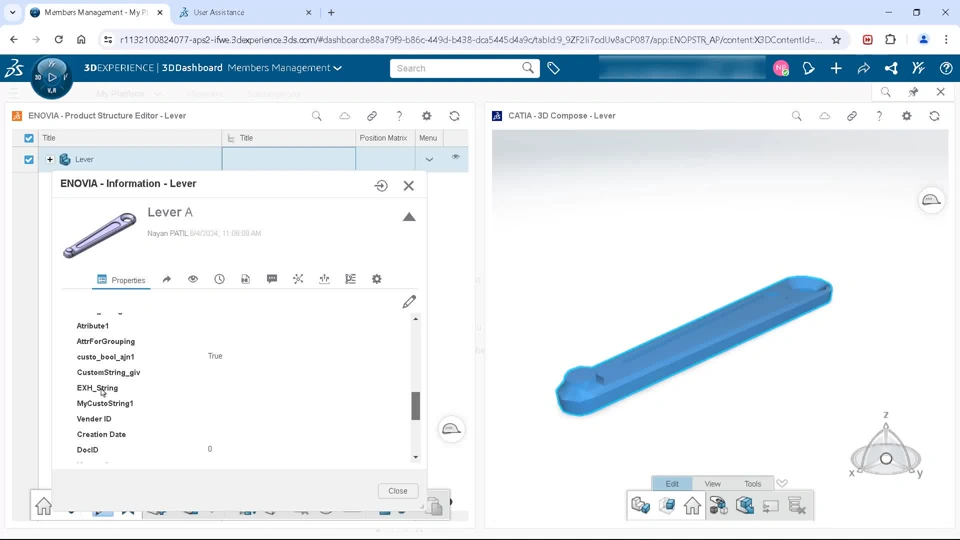This screenshot has width=960, height=540.
Task: Click the cloud icon in Product Structure Editor
Action: pos(345,116)
